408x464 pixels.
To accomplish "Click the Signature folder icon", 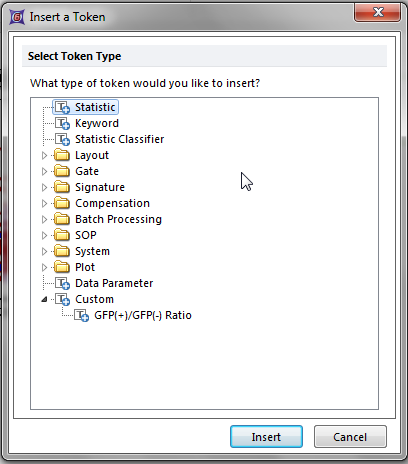I will (62, 187).
